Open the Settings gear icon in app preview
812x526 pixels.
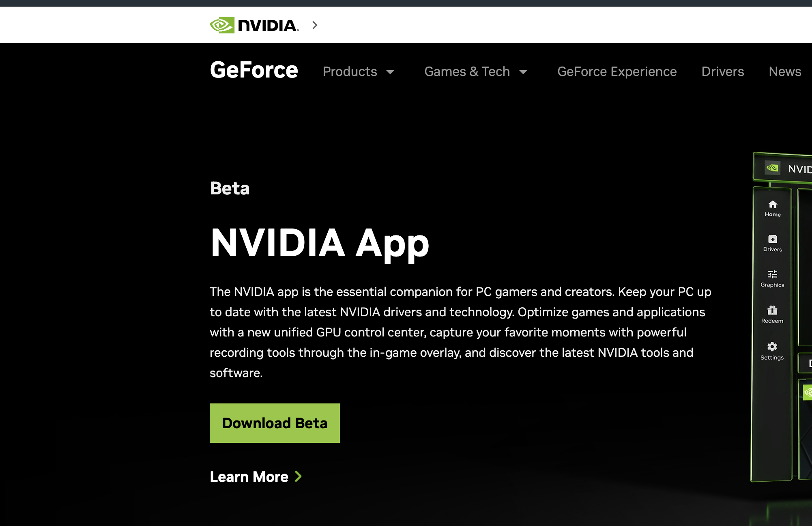point(772,346)
